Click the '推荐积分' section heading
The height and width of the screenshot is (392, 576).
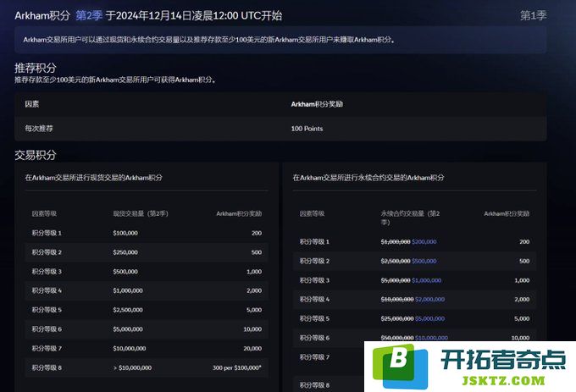coord(36,68)
